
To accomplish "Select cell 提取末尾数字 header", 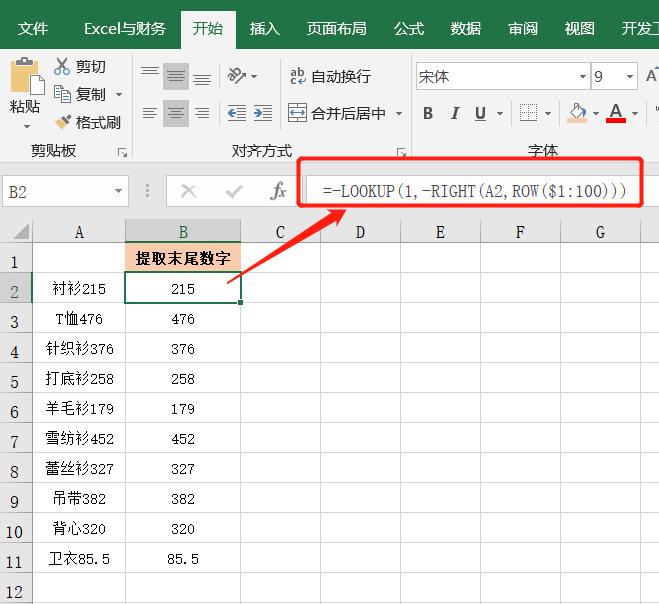I will pos(183,258).
